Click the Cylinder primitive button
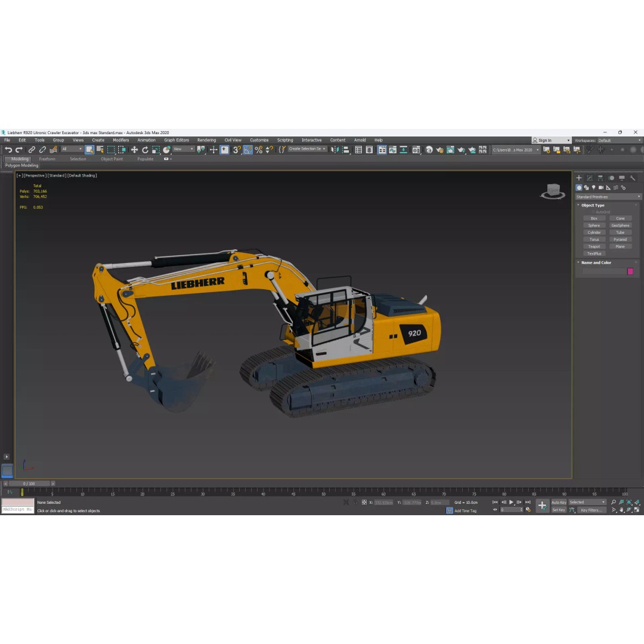This screenshot has height=644, width=644. [594, 233]
